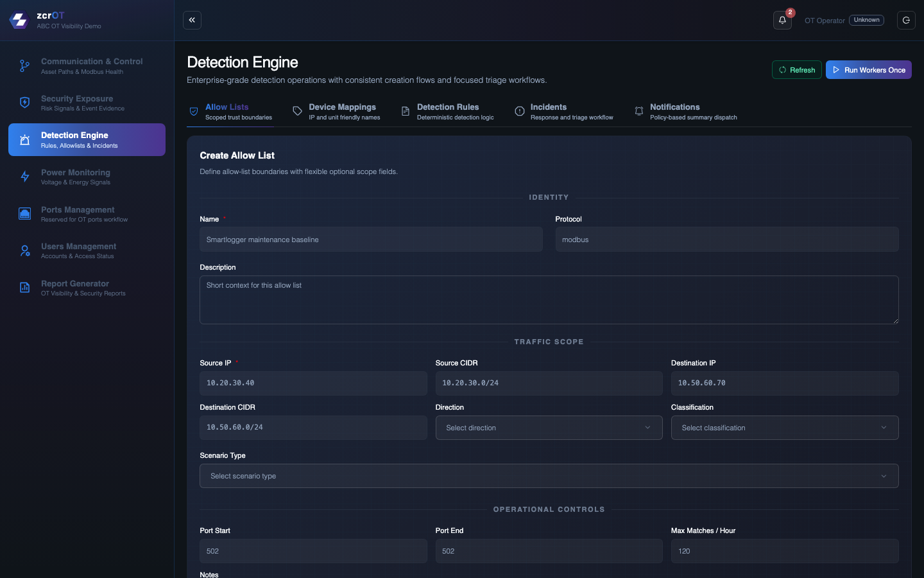
Task: Click the OT Operator label
Action: click(x=825, y=21)
